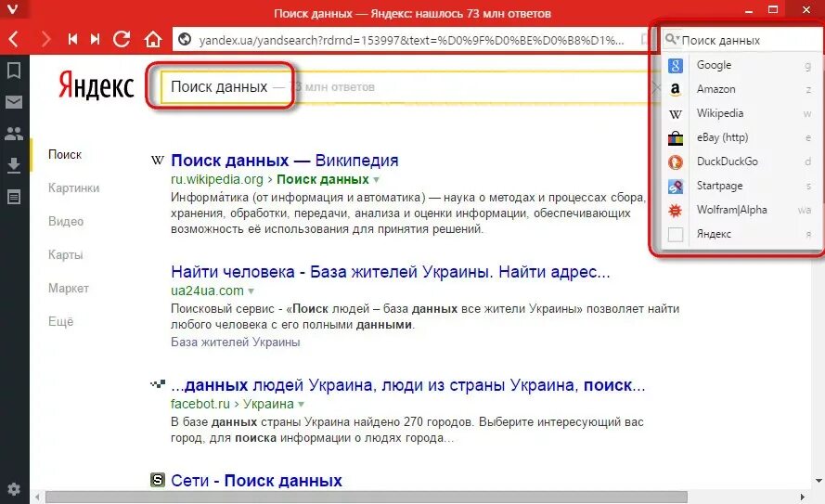The width and height of the screenshot is (825, 504).
Task: Switch to Видео tab
Action: pos(66,222)
